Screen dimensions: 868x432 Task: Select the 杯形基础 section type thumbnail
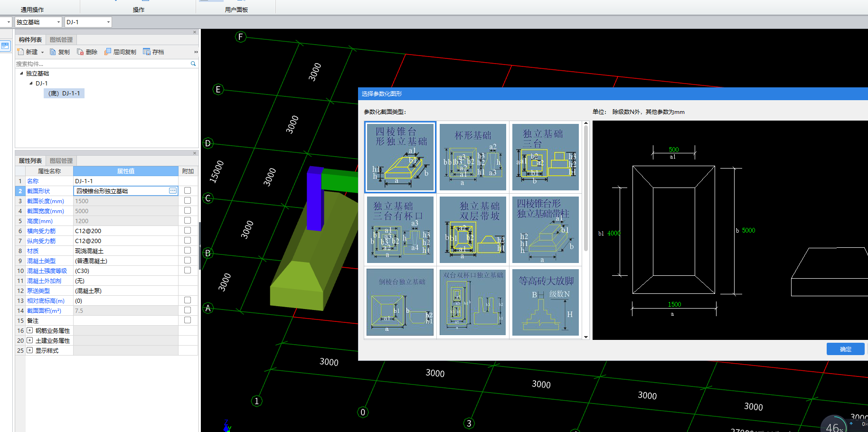click(473, 157)
